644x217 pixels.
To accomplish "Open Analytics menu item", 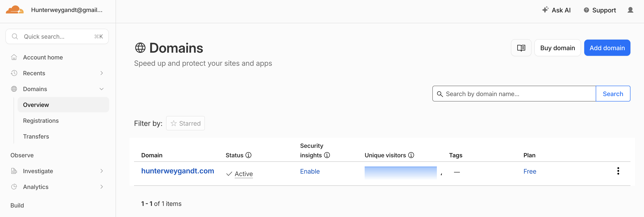I will click(x=36, y=187).
